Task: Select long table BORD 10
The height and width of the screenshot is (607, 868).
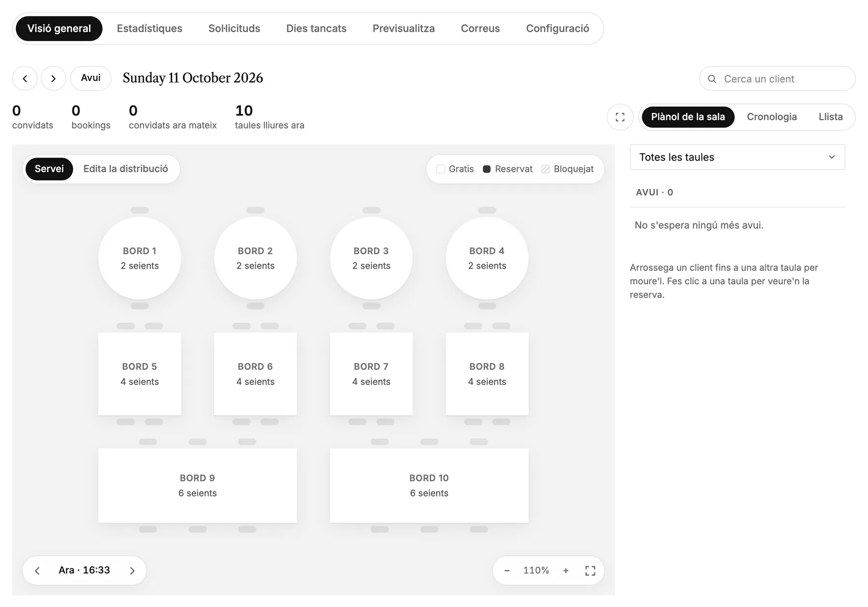Action: pyautogui.click(x=429, y=486)
